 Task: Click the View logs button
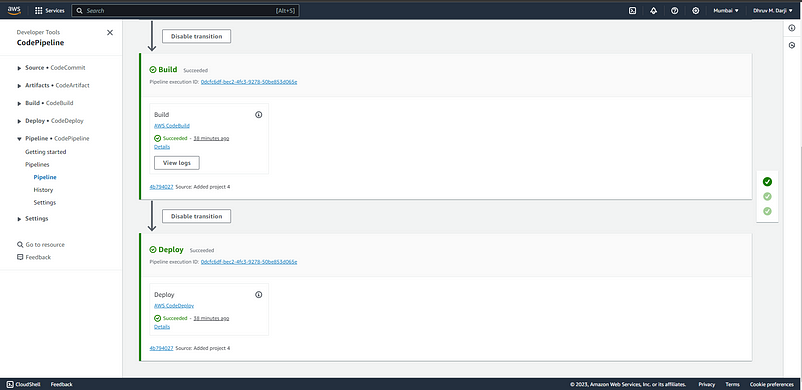click(x=176, y=163)
